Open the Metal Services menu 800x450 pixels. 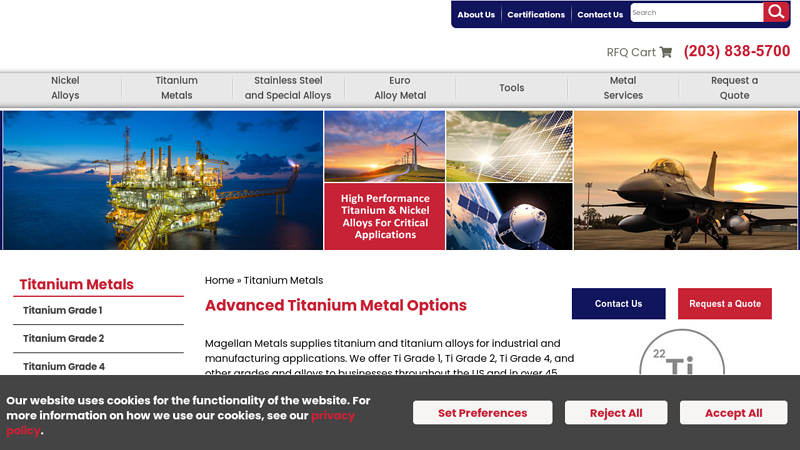coord(623,88)
